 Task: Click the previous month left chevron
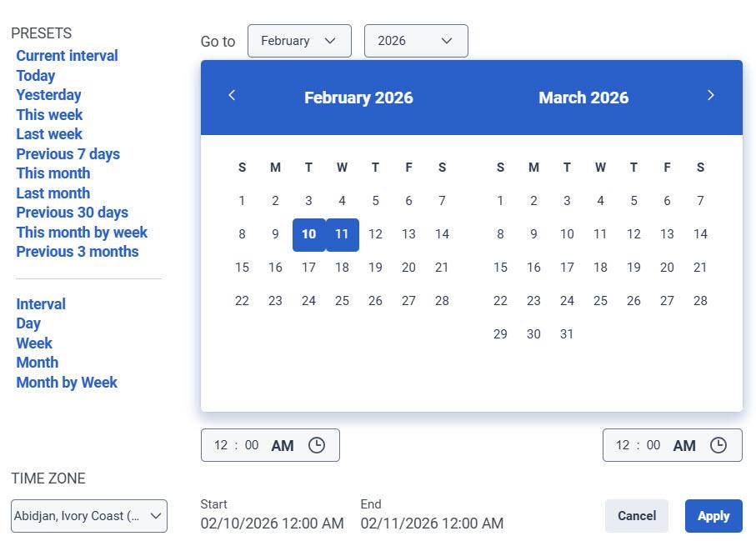tap(232, 95)
